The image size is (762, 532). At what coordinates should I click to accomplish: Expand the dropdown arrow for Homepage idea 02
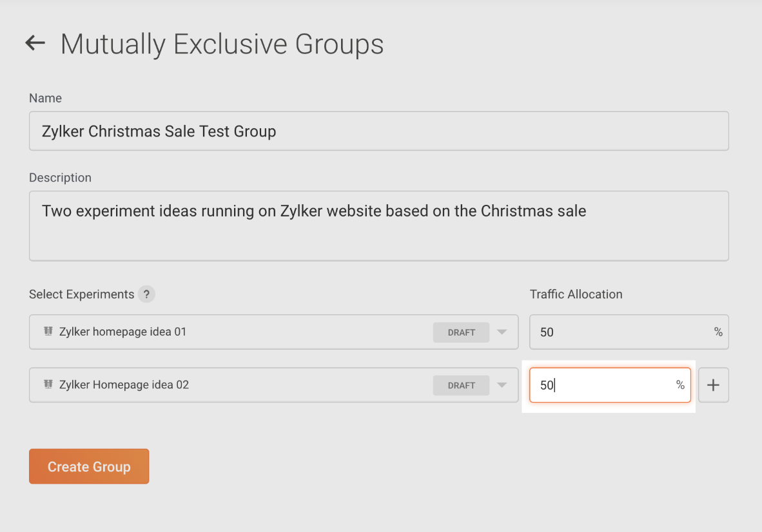pyautogui.click(x=502, y=385)
